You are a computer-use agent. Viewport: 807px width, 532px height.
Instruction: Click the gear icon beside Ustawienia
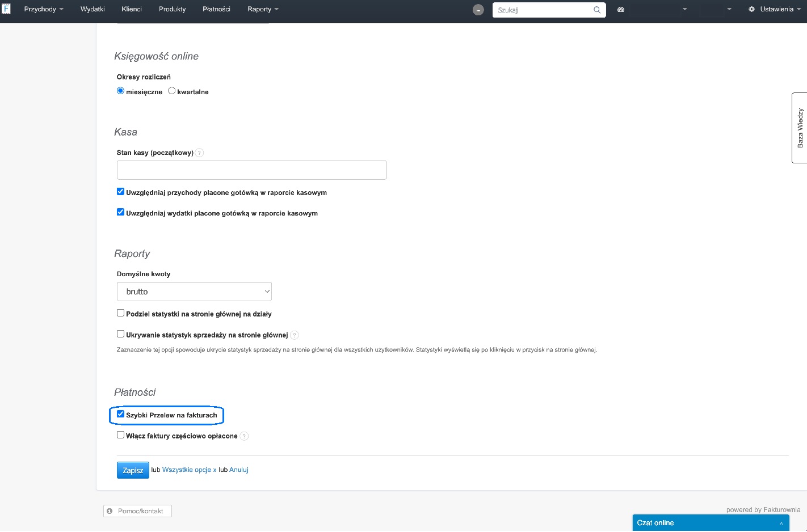pyautogui.click(x=751, y=10)
